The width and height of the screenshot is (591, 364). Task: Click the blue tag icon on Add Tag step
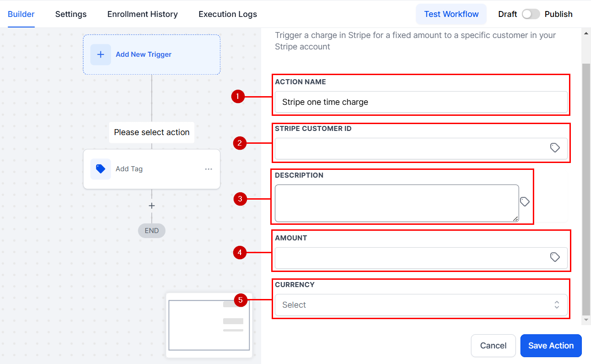[x=100, y=169]
